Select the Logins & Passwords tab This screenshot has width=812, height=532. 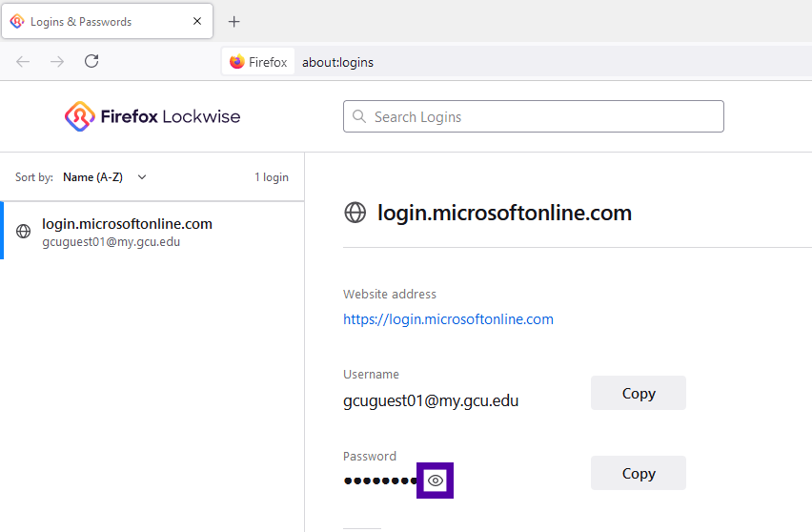107,21
